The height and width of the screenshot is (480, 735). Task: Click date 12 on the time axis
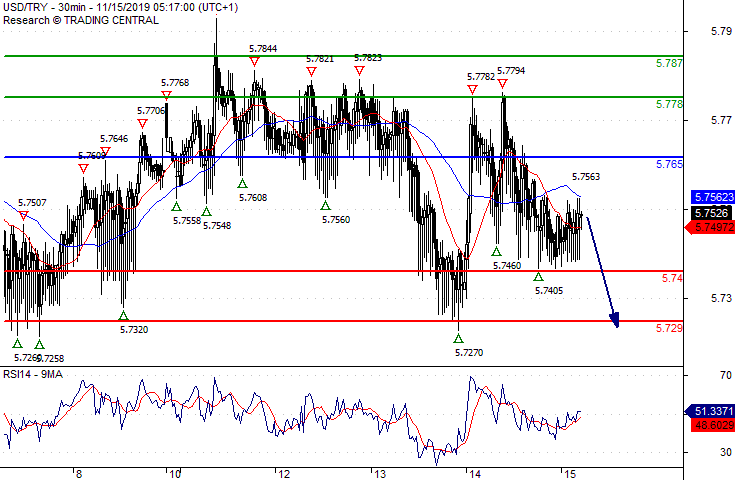click(x=284, y=474)
